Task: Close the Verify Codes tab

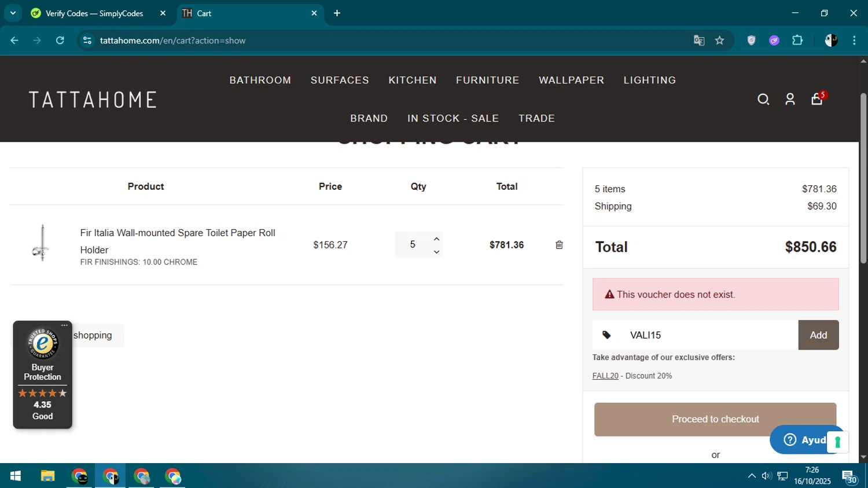Action: (x=163, y=13)
